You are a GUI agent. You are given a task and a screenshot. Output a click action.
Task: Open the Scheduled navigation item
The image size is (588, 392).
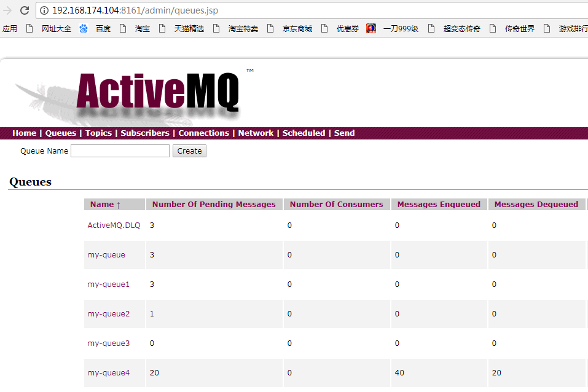pyautogui.click(x=304, y=133)
